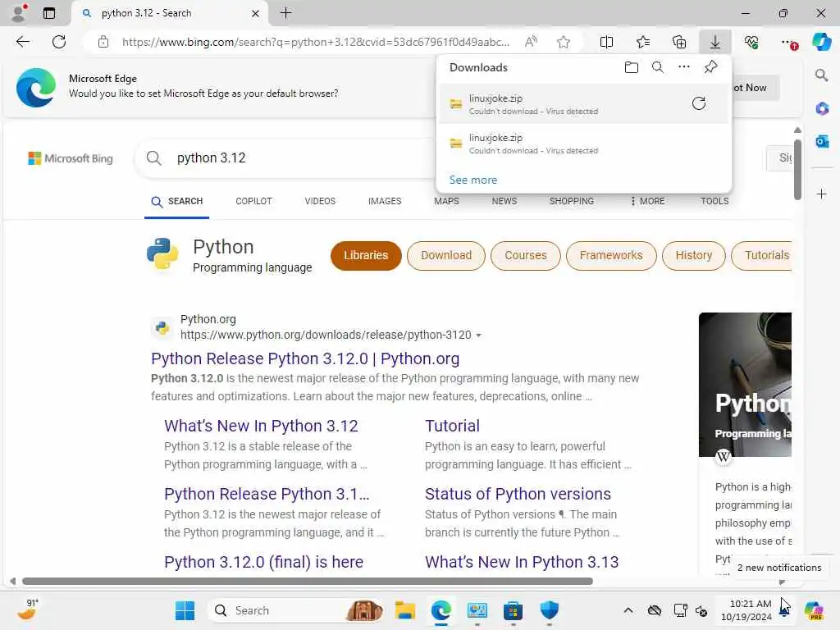Open the TOOLS search options
Screen dimensions: 840x630
point(714,201)
